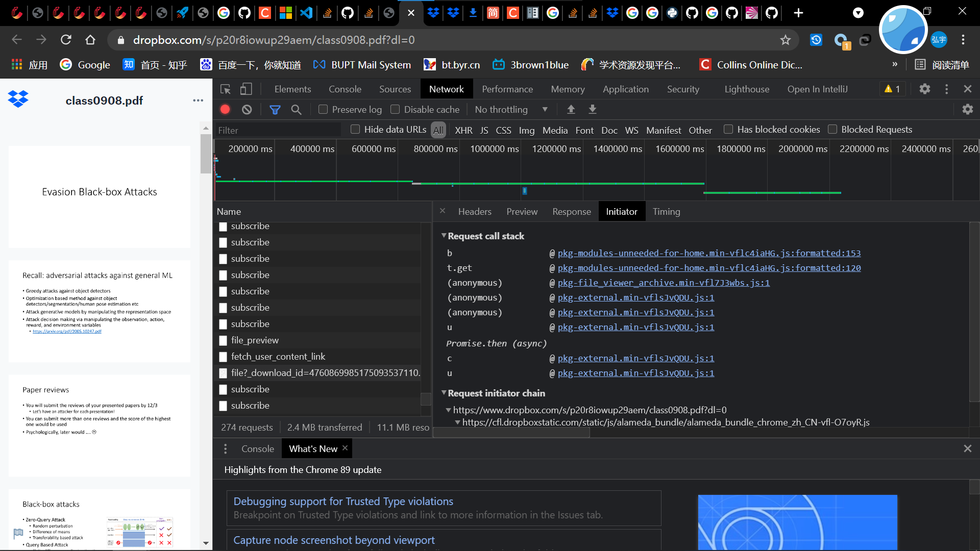The height and width of the screenshot is (551, 980).
Task: Click the Network tab in DevTools
Action: [x=446, y=89]
